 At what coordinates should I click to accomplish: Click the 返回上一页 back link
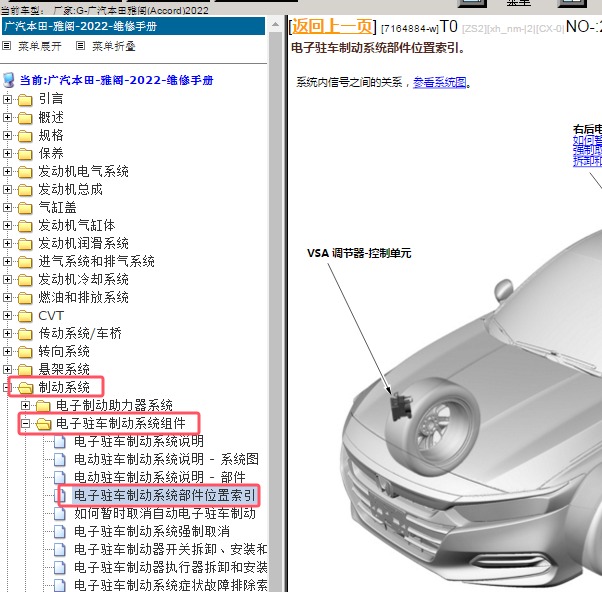[x=332, y=26]
